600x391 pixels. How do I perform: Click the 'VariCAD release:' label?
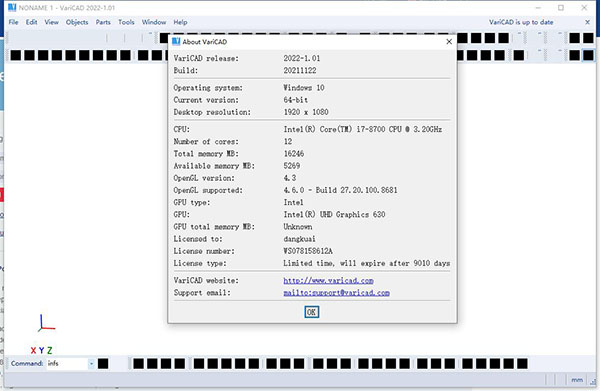(x=206, y=59)
